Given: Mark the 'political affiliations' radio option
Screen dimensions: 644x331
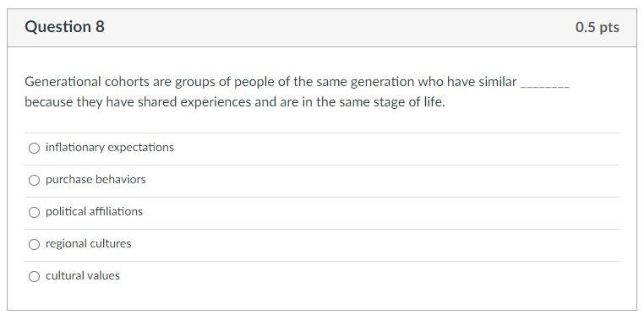Looking at the screenshot, I should [x=34, y=212].
